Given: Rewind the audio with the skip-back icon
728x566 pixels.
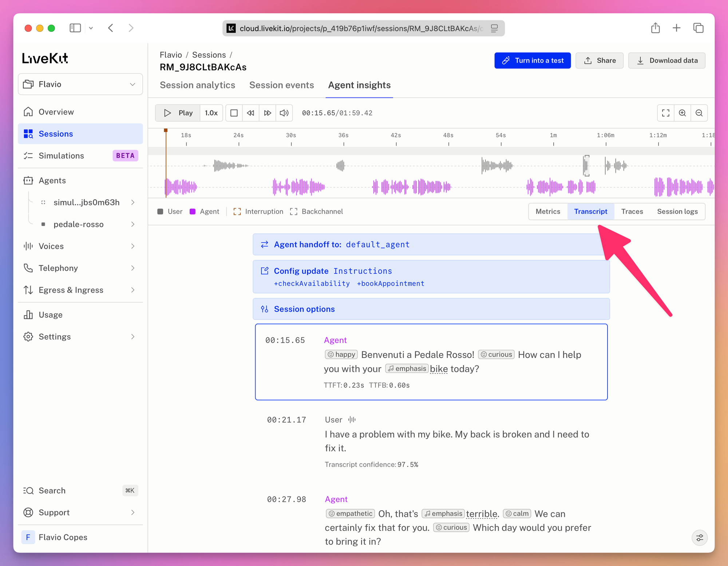Looking at the screenshot, I should tap(250, 113).
